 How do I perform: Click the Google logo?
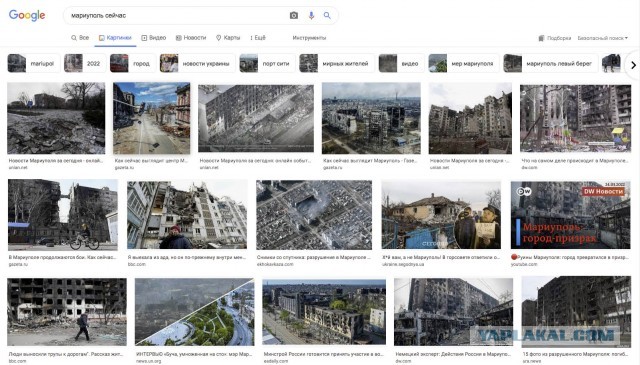click(27, 16)
